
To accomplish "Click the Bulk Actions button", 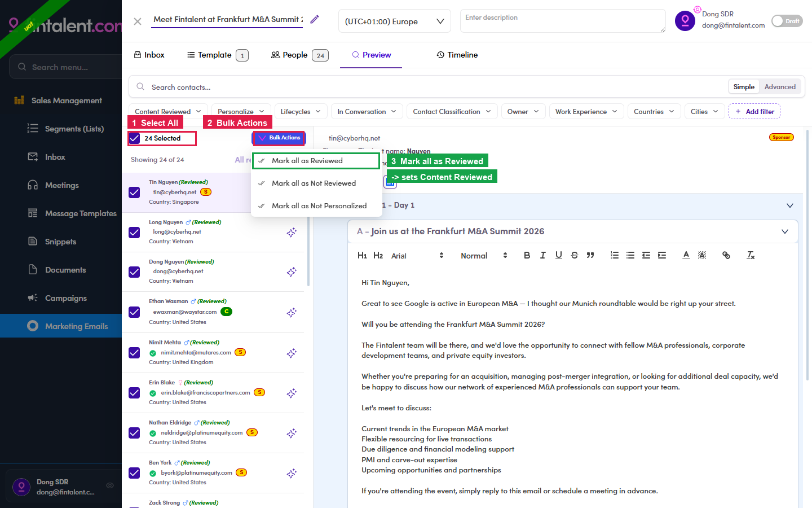I will point(279,138).
